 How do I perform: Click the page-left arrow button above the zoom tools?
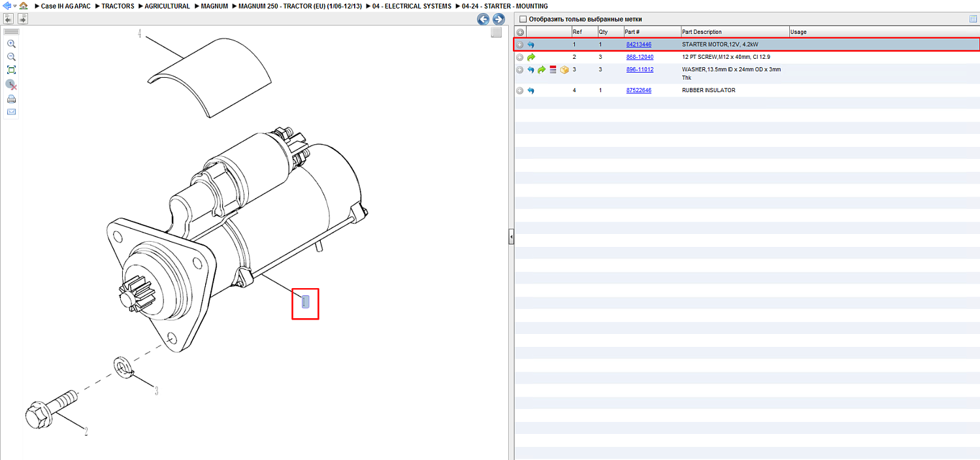[x=9, y=19]
